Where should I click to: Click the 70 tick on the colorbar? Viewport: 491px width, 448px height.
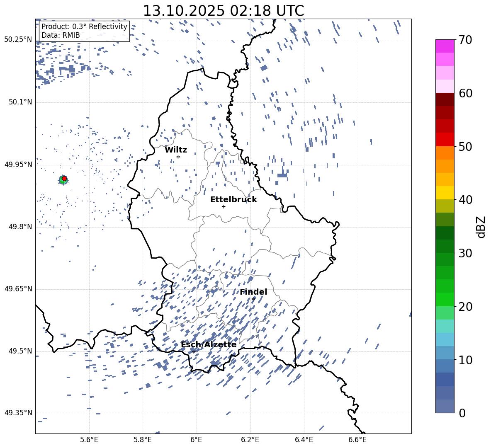pos(465,40)
